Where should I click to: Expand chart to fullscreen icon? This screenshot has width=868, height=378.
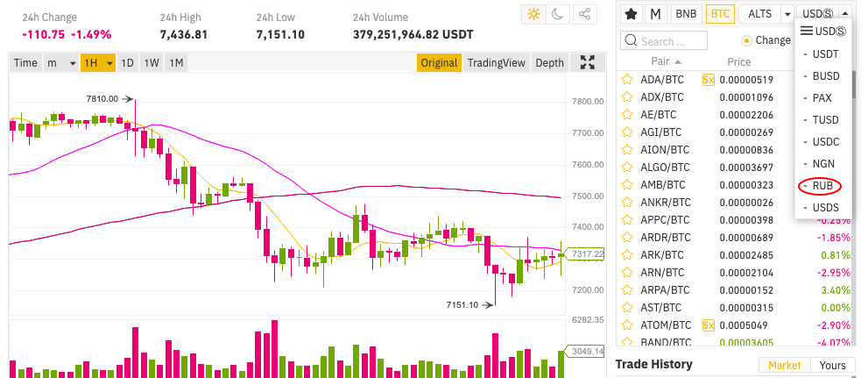588,62
